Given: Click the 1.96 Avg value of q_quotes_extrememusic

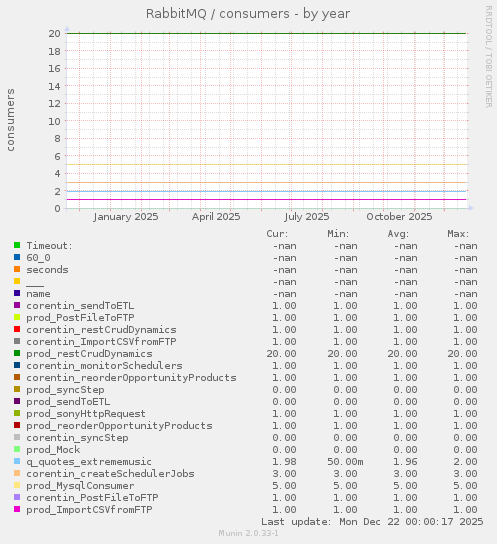Looking at the screenshot, I should coord(405,462).
